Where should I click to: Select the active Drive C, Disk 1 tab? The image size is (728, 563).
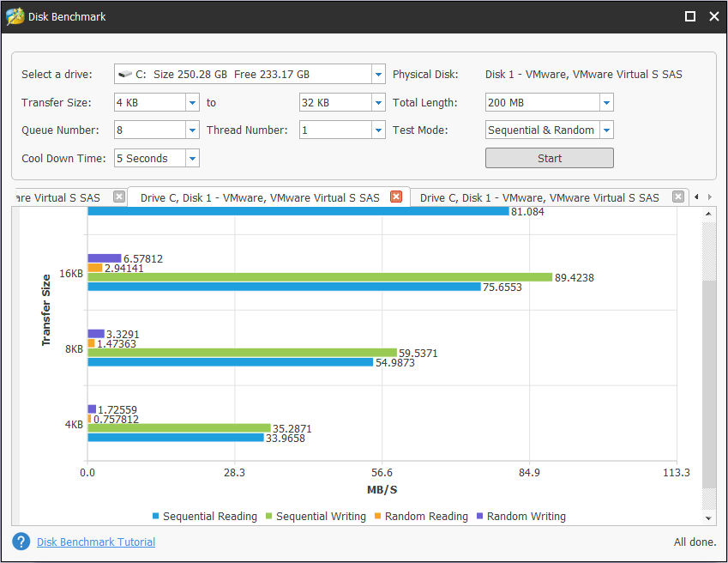coord(259,197)
